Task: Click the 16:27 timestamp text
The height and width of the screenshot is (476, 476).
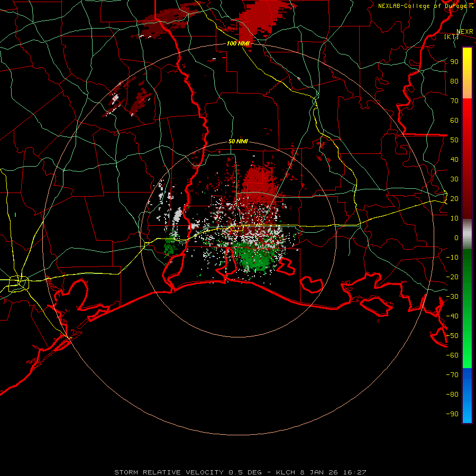Action: click(x=354, y=472)
